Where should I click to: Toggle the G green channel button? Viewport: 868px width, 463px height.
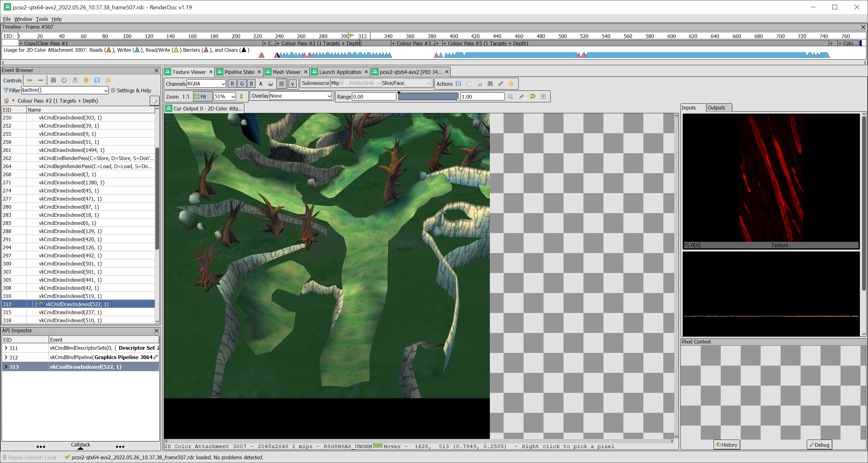241,84
